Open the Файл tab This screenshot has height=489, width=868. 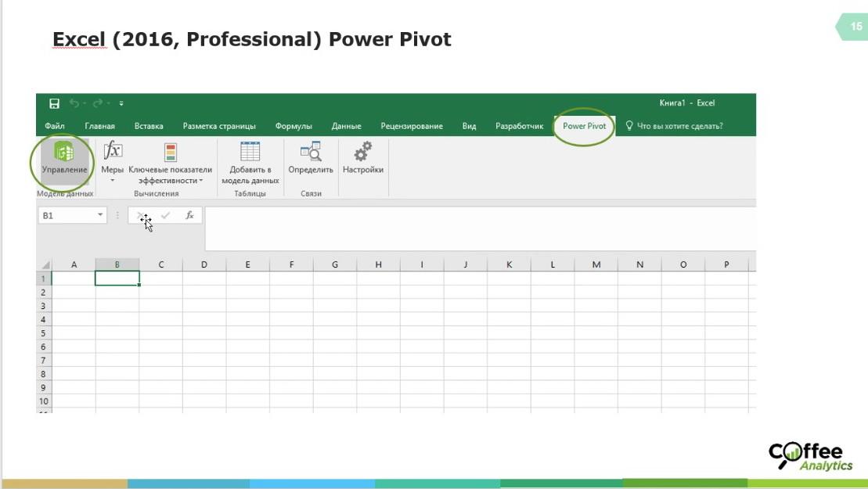[55, 126]
